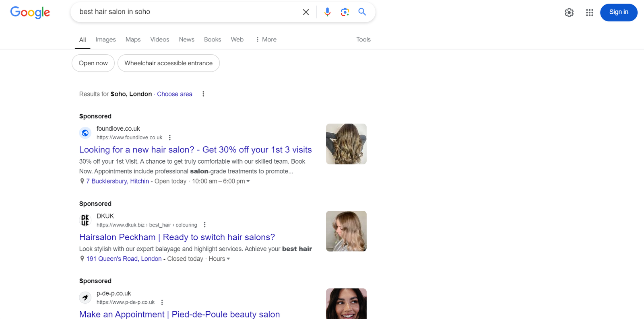
Task: Start voice search with microphone icon
Action: click(327, 12)
